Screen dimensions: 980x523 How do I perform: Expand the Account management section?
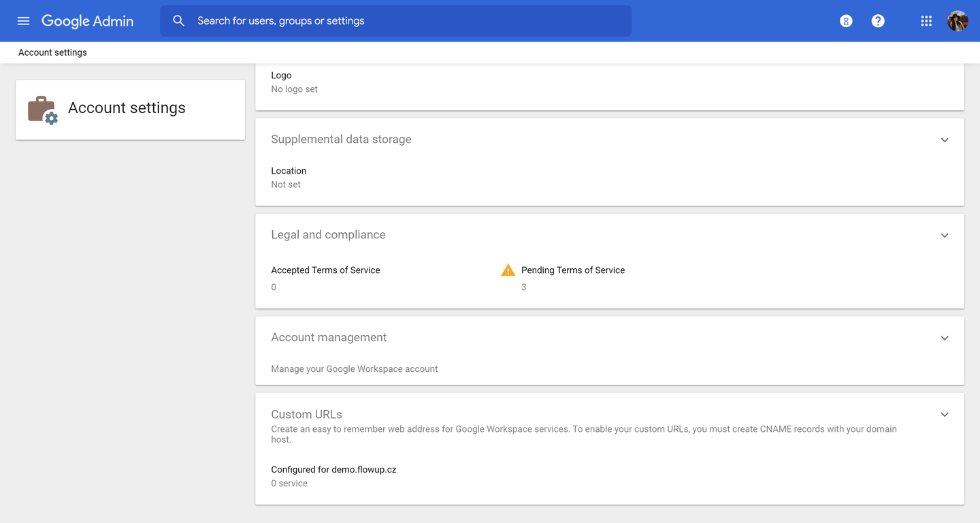point(945,338)
